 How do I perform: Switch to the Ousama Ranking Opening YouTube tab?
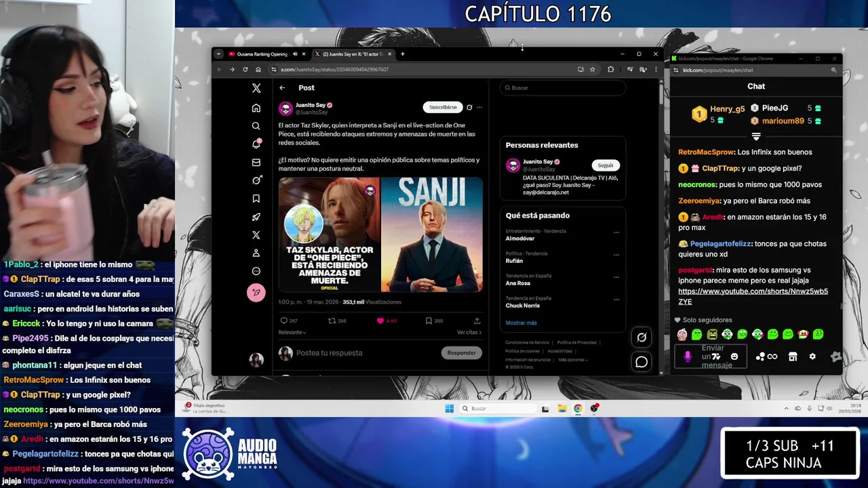262,54
